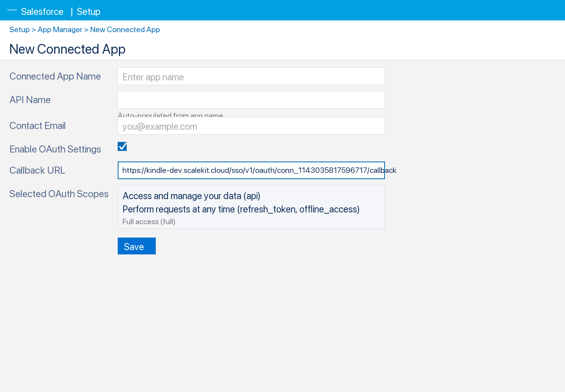
Task: Click the Salesforce brand name in header
Action: 42,11
